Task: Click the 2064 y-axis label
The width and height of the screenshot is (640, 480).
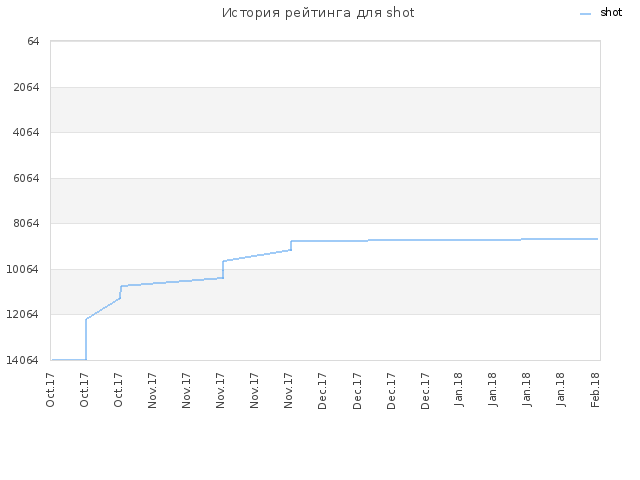Action: 26,87
